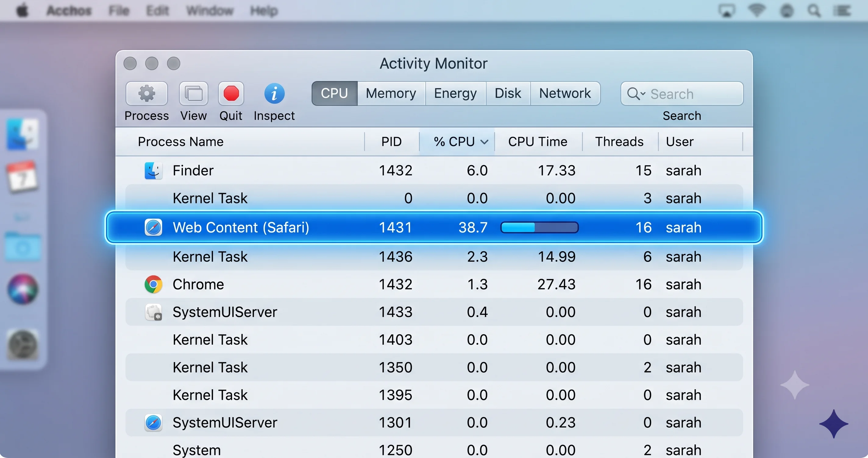Click the Chrome icon in the Chrome row
The width and height of the screenshot is (868, 458).
click(x=153, y=284)
